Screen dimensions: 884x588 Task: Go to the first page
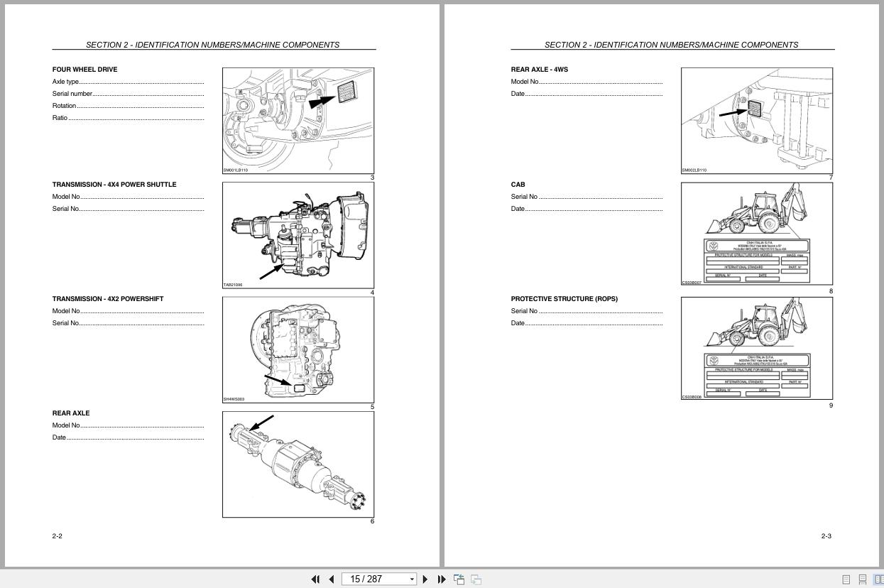pos(315,579)
